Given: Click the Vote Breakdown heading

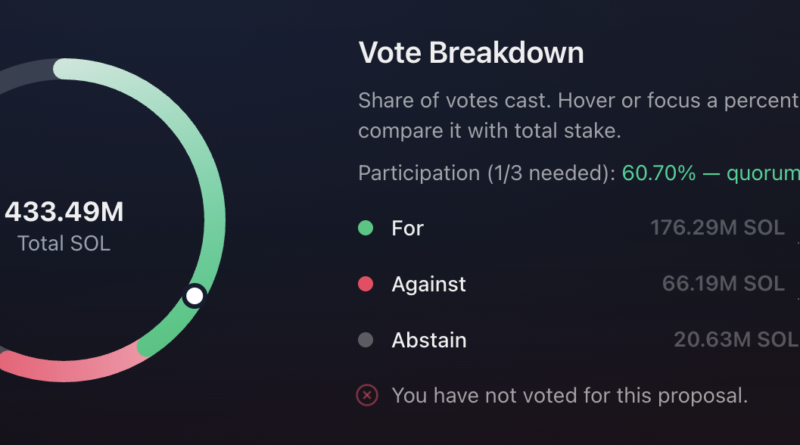Looking at the screenshot, I should [x=471, y=53].
